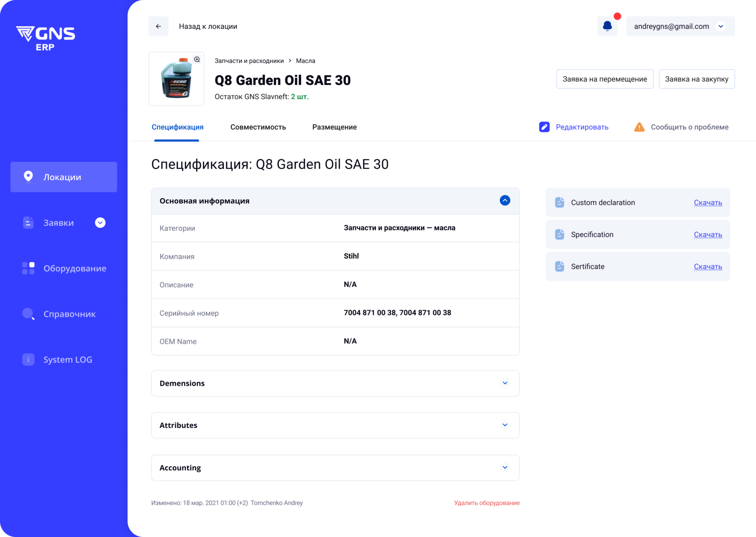Viewport: 756px width, 537px height.
Task: Click the N/A value of OEM Name row
Action: click(350, 341)
